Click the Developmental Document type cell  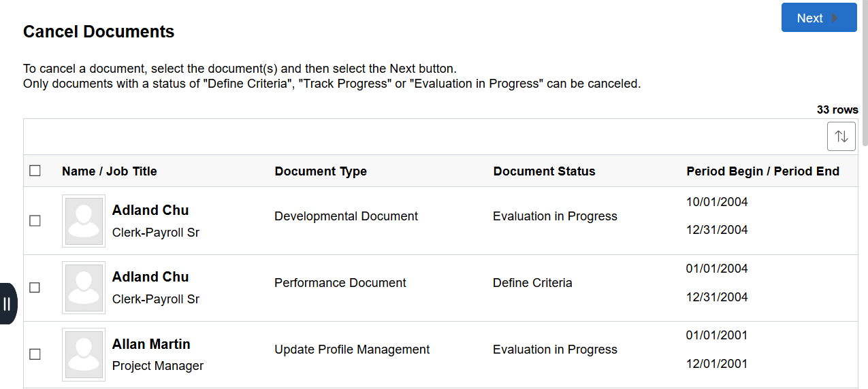[x=346, y=216]
